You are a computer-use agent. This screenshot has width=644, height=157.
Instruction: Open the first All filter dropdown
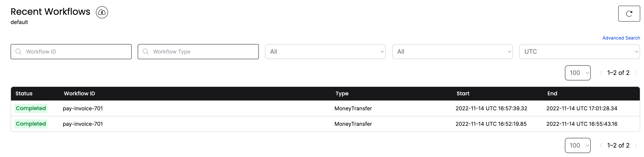(x=325, y=52)
